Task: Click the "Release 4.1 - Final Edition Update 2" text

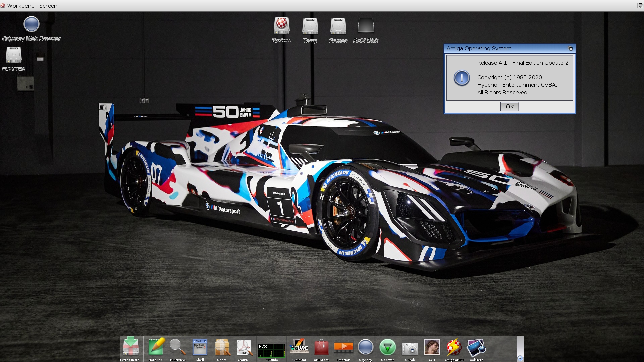Action: (523, 63)
